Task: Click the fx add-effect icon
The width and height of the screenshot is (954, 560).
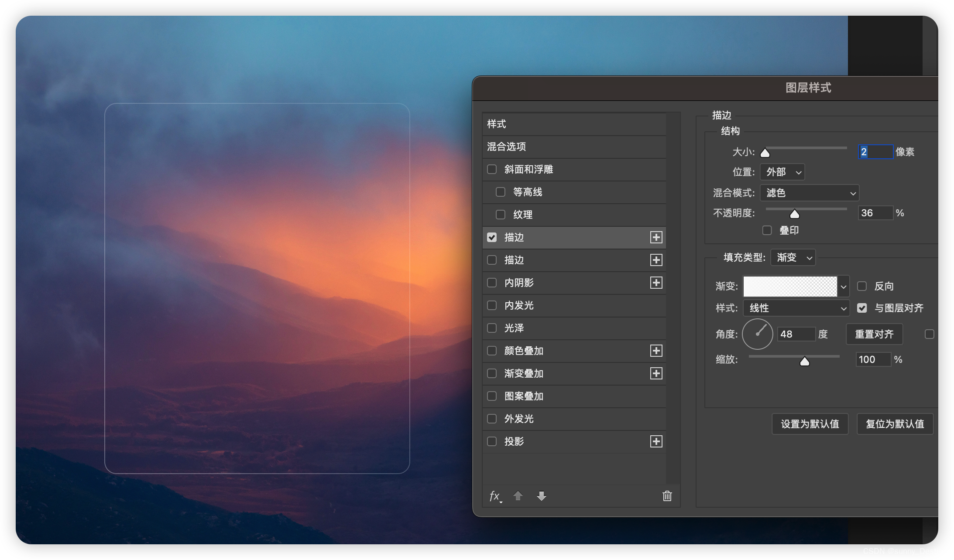Action: click(495, 496)
